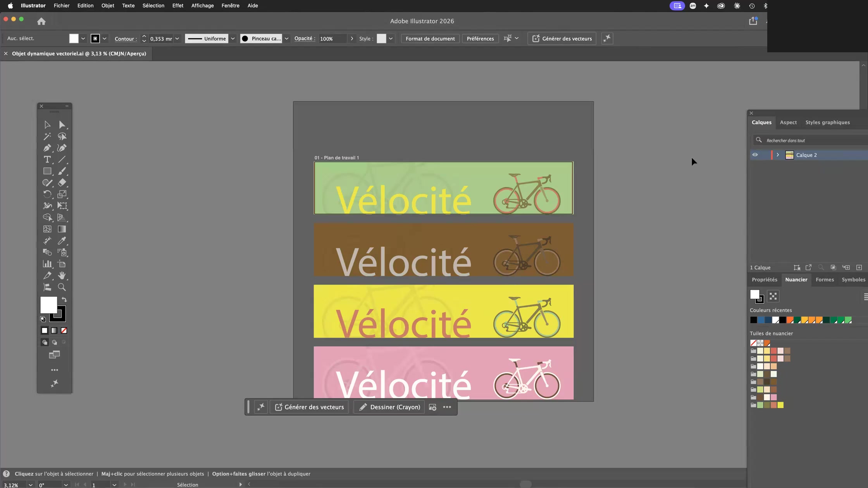Toggle default fill and stroke icon
868x488 pixels.
(43, 319)
